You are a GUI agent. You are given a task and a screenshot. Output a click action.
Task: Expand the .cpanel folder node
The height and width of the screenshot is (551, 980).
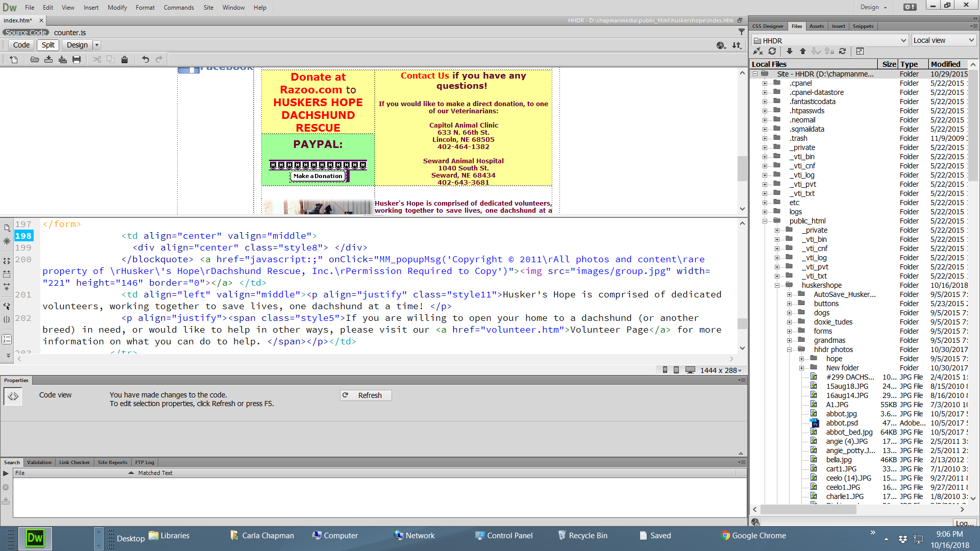pyautogui.click(x=765, y=83)
